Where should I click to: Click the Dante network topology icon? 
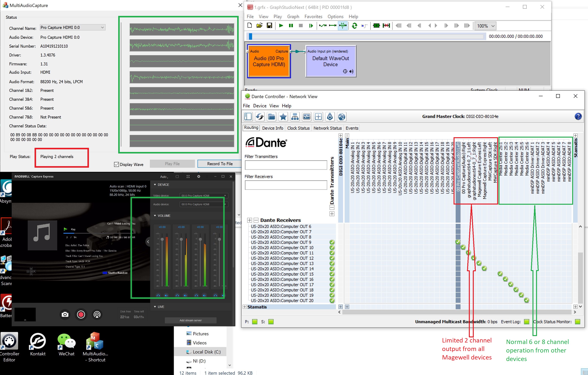295,117
